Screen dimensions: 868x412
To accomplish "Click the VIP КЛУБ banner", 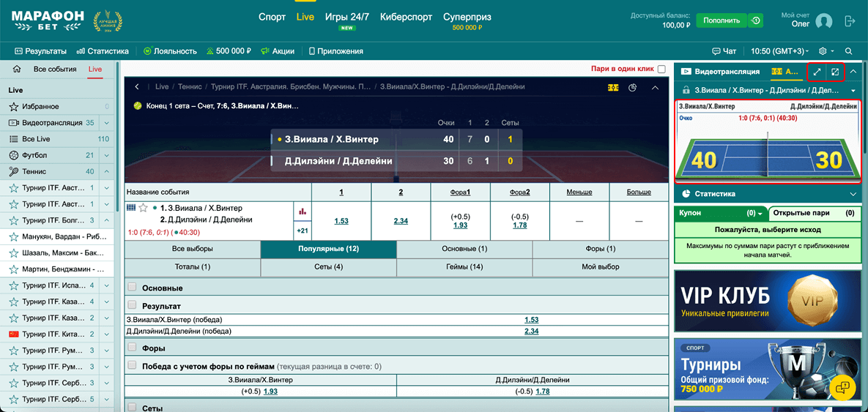I will pyautogui.click(x=765, y=301).
